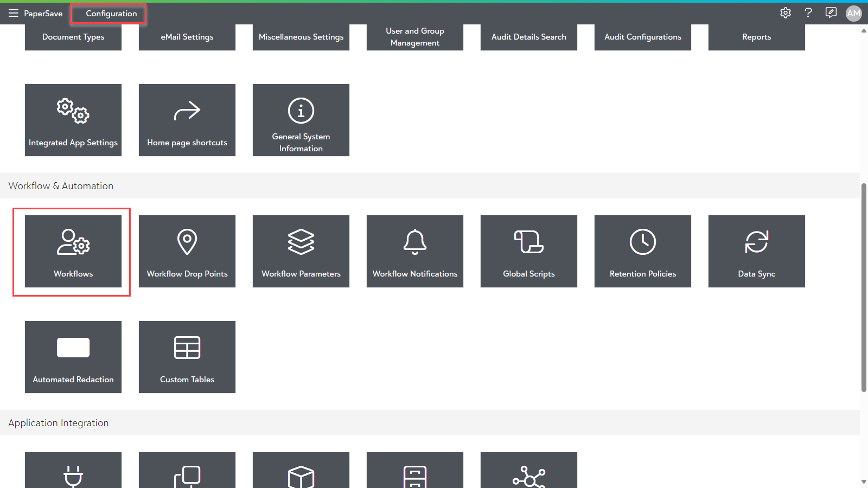Viewport: 868px width, 488px height.
Task: Open General System Information tile
Action: [301, 120]
